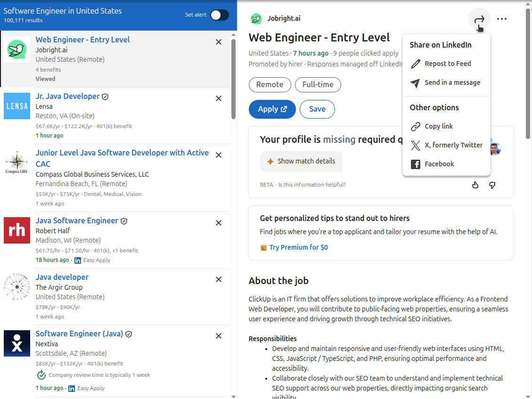Image resolution: width=532 pixels, height=399 pixels.
Task: Open Web Engineer - Entry Level job title
Action: (82, 40)
